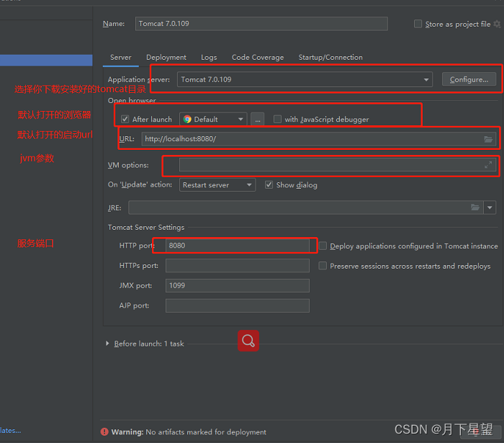
Task: Toggle Store as project file checkbox
Action: click(x=418, y=24)
